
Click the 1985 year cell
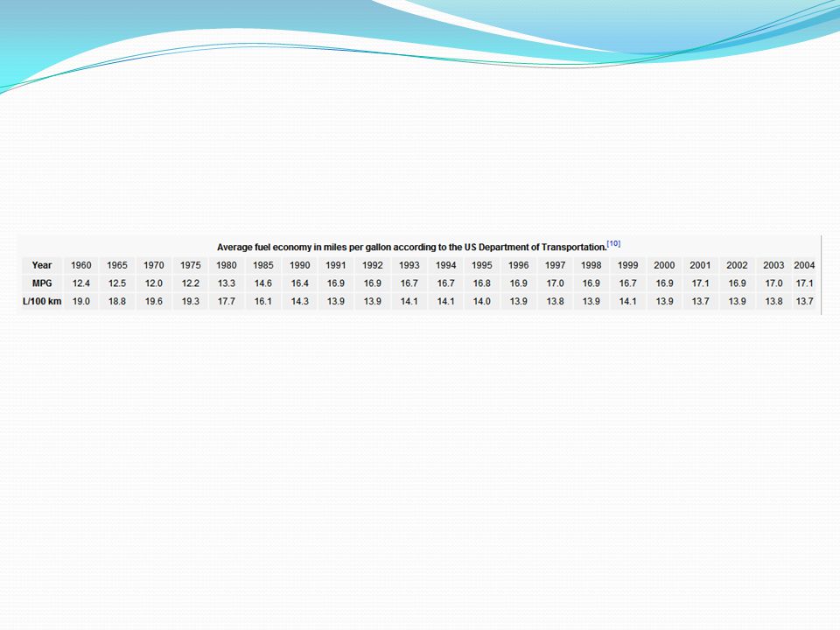(x=263, y=265)
